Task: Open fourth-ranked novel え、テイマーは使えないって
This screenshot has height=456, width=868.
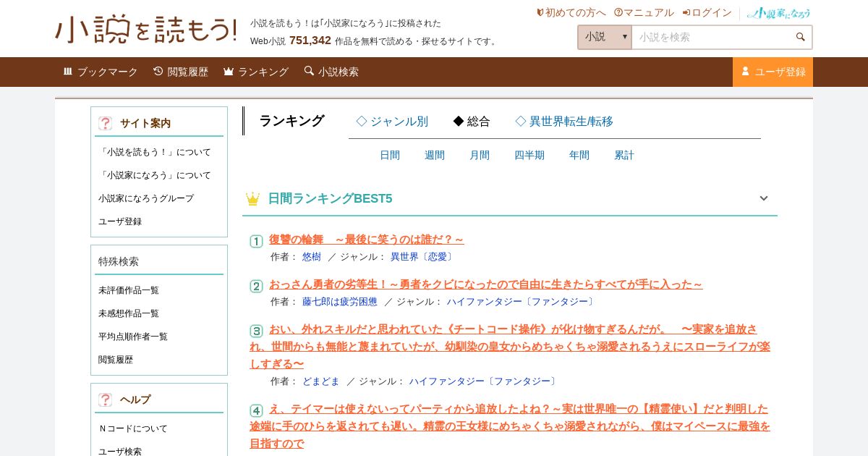Action: (510, 426)
